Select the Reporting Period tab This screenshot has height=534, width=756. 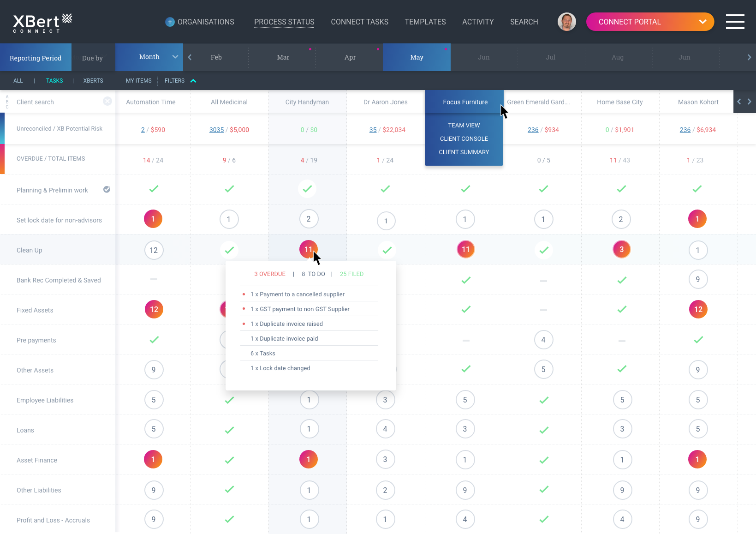36,58
